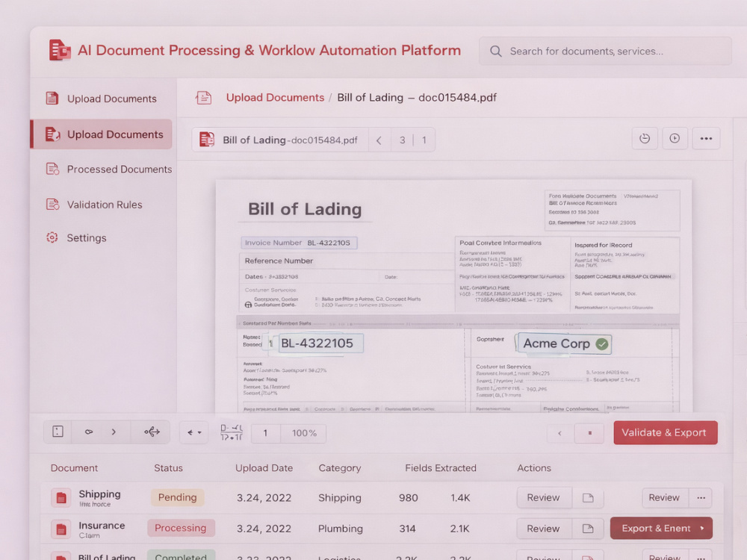Click the forward chevron in bottom toolbar
The height and width of the screenshot is (560, 747).
tap(114, 432)
